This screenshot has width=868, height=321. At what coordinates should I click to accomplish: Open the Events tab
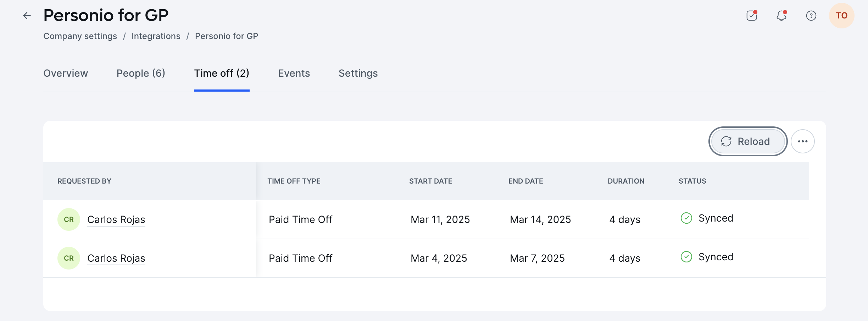click(x=294, y=73)
